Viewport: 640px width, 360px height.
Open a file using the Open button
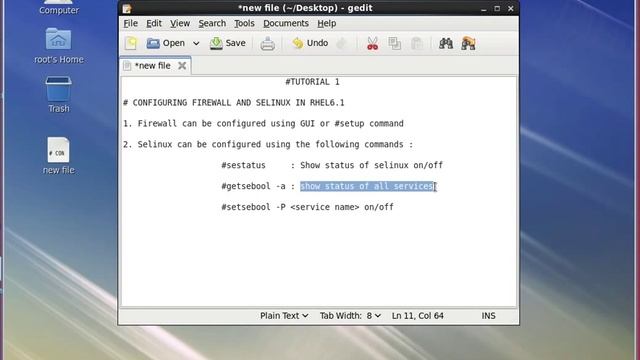click(x=166, y=43)
